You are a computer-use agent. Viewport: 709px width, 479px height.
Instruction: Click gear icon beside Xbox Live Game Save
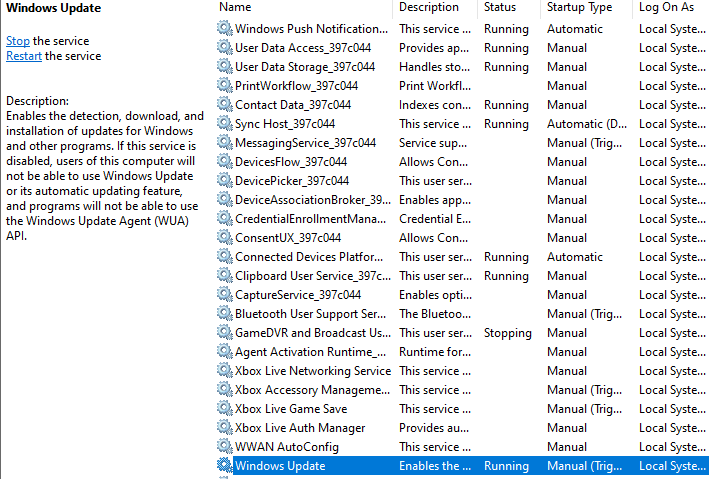224,408
